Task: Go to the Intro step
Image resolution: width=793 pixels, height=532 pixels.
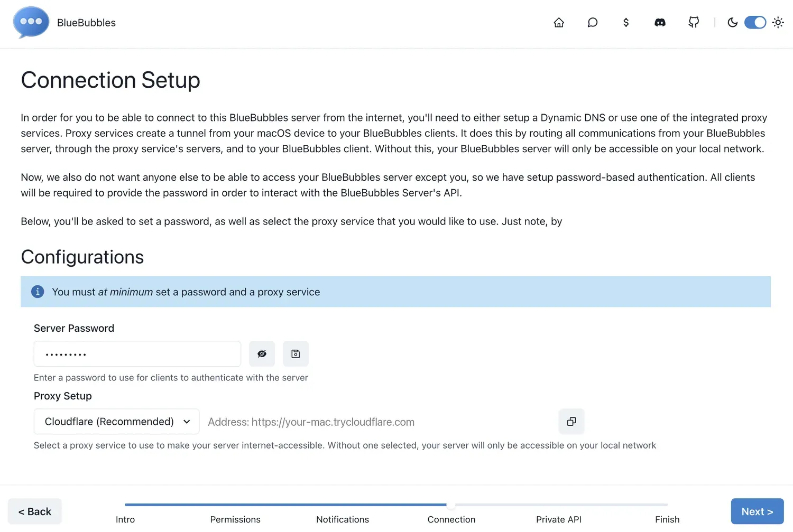Action: (x=125, y=519)
